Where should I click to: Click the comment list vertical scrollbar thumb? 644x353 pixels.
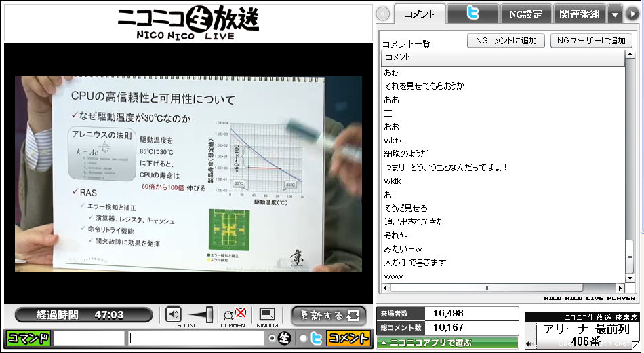(x=630, y=257)
